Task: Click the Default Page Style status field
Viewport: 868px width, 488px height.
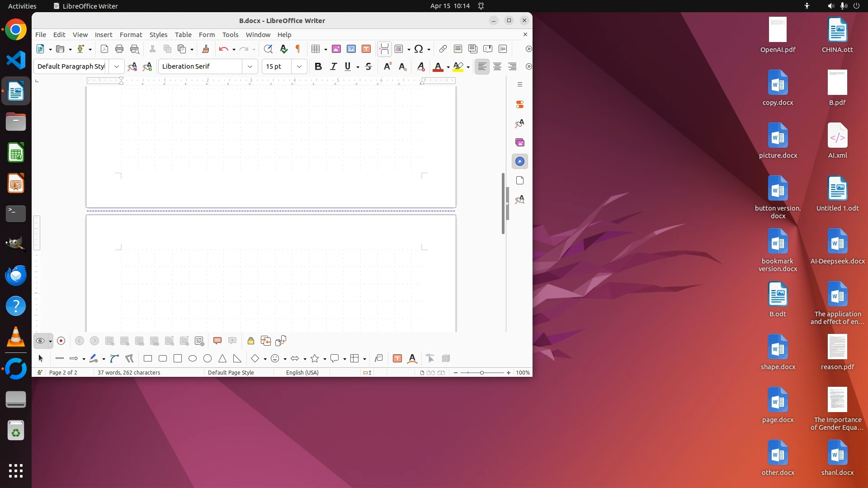Action: [231, 372]
